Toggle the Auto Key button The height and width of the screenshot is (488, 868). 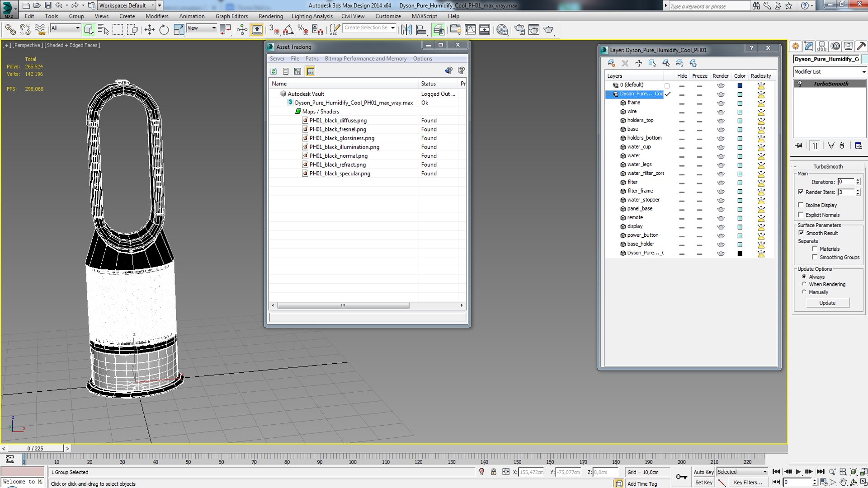pyautogui.click(x=703, y=472)
